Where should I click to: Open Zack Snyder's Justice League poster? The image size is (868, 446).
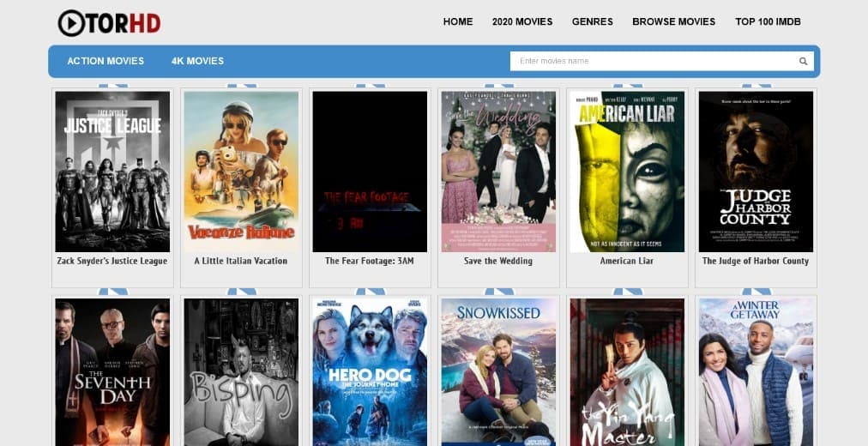click(x=112, y=172)
